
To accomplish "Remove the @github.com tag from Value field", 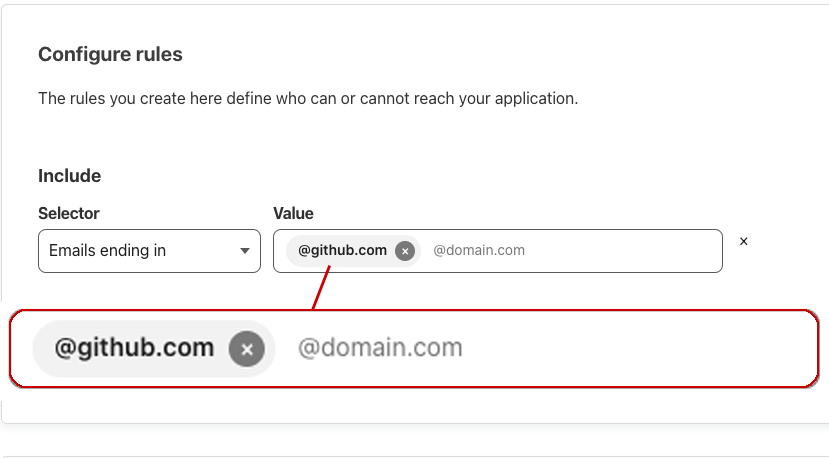I will coord(404,251).
